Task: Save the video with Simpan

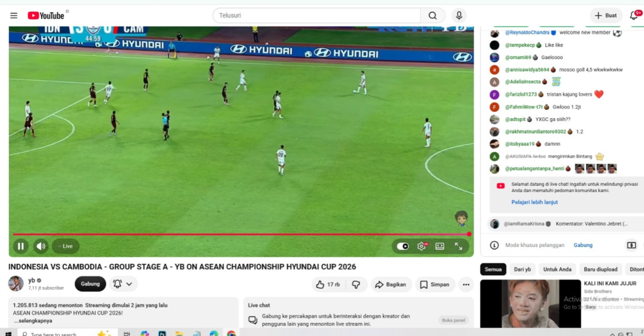Action: (x=435, y=285)
